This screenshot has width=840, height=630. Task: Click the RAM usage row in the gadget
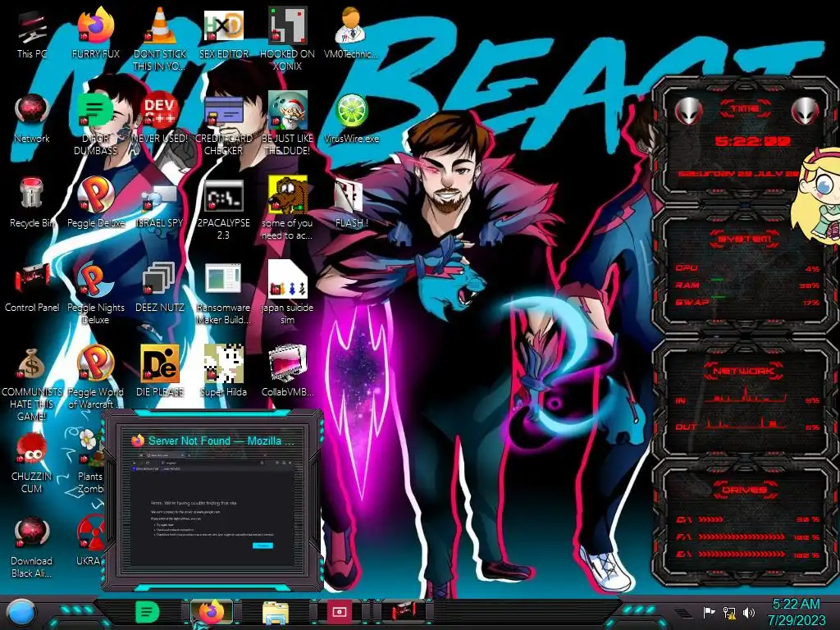point(747,285)
